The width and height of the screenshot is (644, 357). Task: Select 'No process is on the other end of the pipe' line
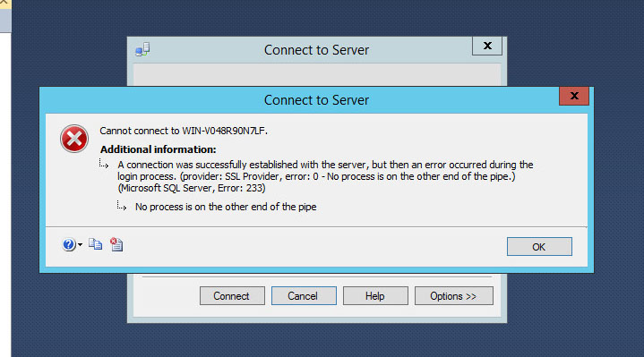click(226, 207)
